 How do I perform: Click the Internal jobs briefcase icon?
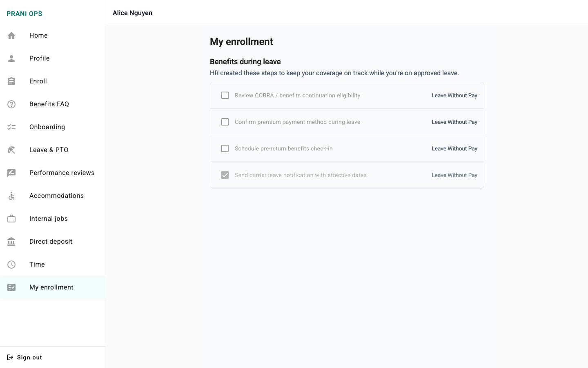pos(11,219)
